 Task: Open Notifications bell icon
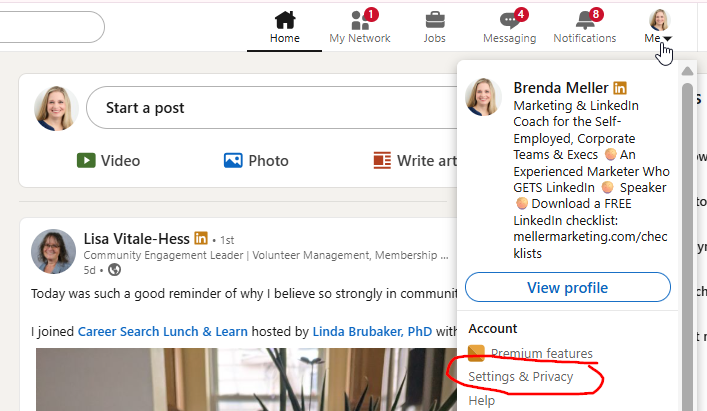coord(584,20)
